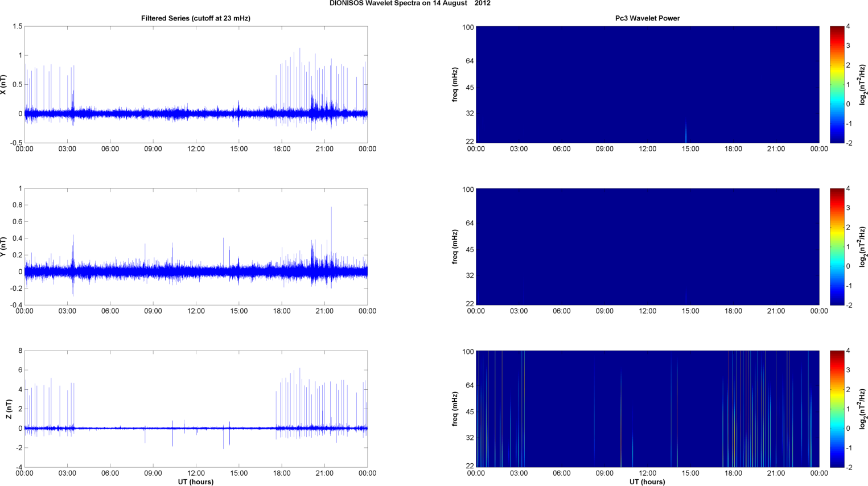This screenshot has height=486, width=868.
Task: Click the Z (nT) axis label
Action: 9,409
